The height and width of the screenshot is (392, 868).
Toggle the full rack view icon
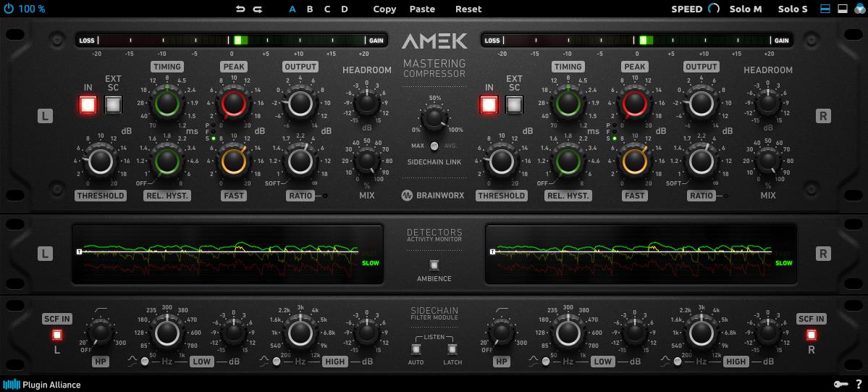[x=825, y=9]
